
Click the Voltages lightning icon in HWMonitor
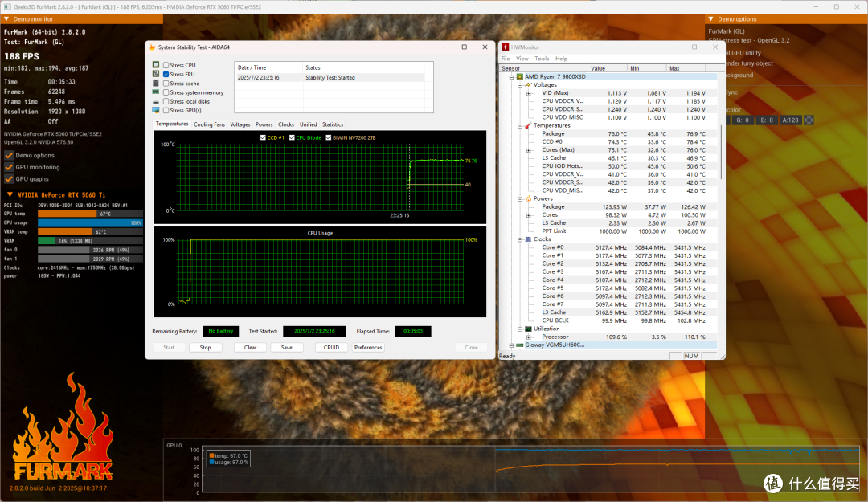528,84
